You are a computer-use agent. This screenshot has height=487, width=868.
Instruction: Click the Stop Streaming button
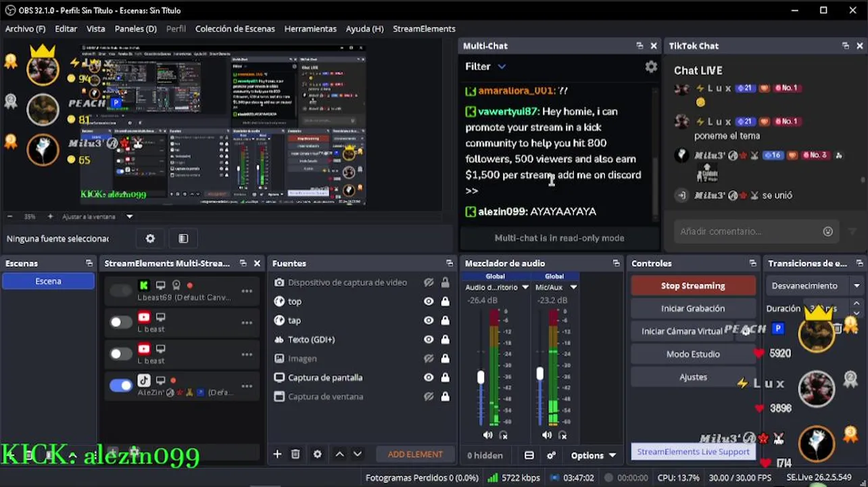[693, 285]
